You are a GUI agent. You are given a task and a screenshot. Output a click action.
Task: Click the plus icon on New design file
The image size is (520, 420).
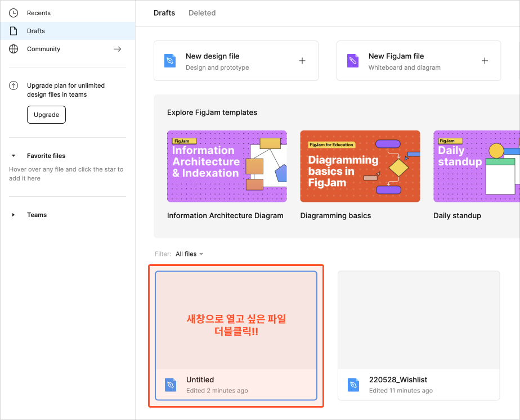[302, 61]
